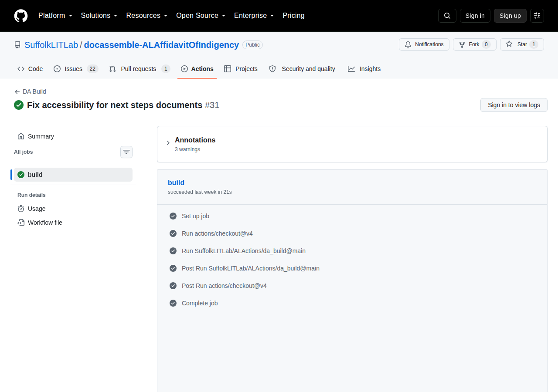The width and height of the screenshot is (558, 392).
Task: Click check icon beside Run SuffolkLITLab/ALActions/da_build@main
Action: tap(173, 251)
